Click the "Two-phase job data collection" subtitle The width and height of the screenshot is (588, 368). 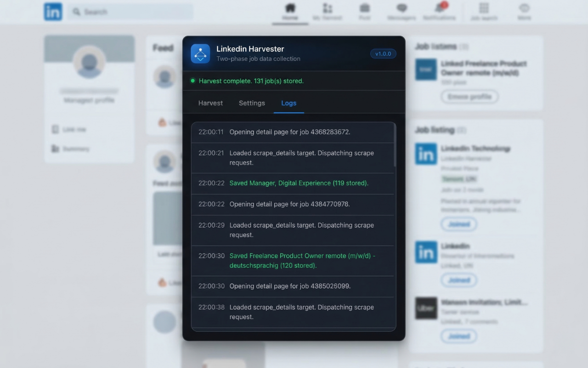point(258,59)
